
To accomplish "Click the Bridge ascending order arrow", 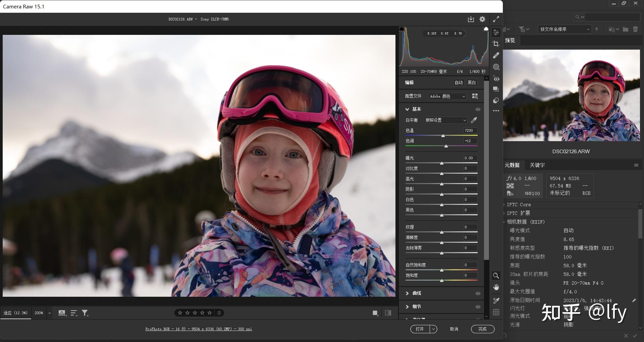I will (x=597, y=29).
